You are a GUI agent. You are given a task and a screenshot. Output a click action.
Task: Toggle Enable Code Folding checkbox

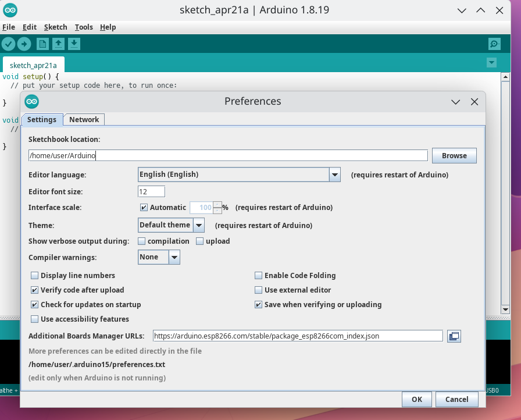pyautogui.click(x=258, y=276)
